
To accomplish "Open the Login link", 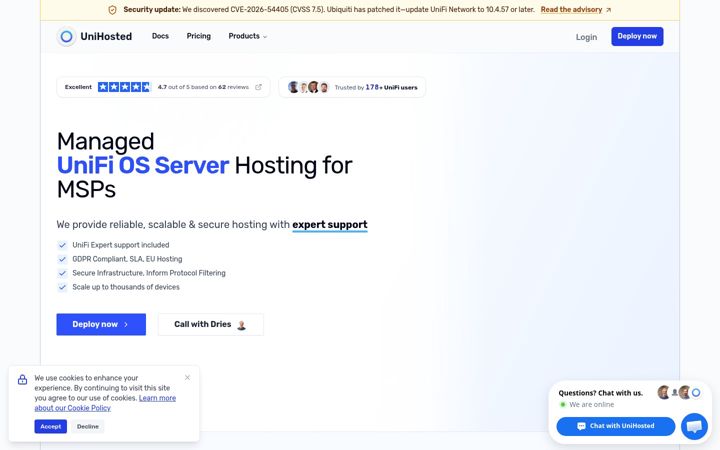I will [x=586, y=37].
